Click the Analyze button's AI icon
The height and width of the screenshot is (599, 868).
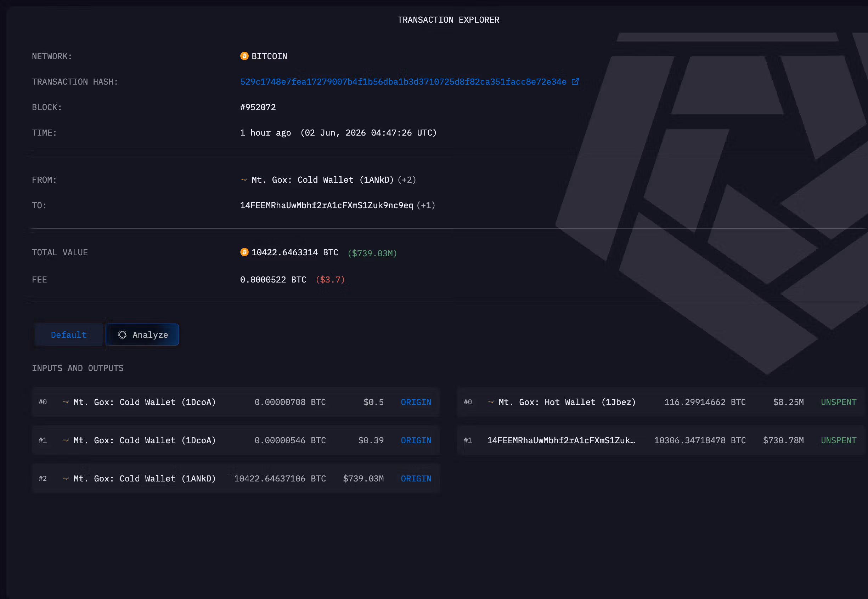tap(122, 335)
